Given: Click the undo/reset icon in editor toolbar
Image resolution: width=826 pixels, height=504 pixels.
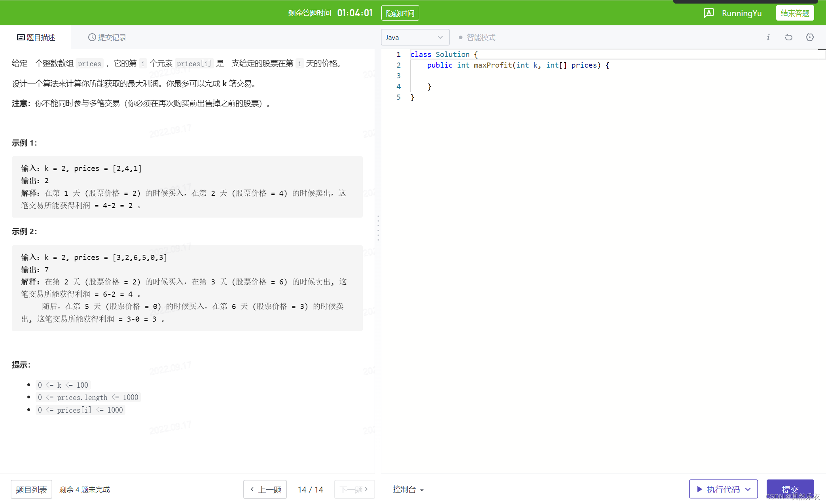Looking at the screenshot, I should tap(789, 37).
